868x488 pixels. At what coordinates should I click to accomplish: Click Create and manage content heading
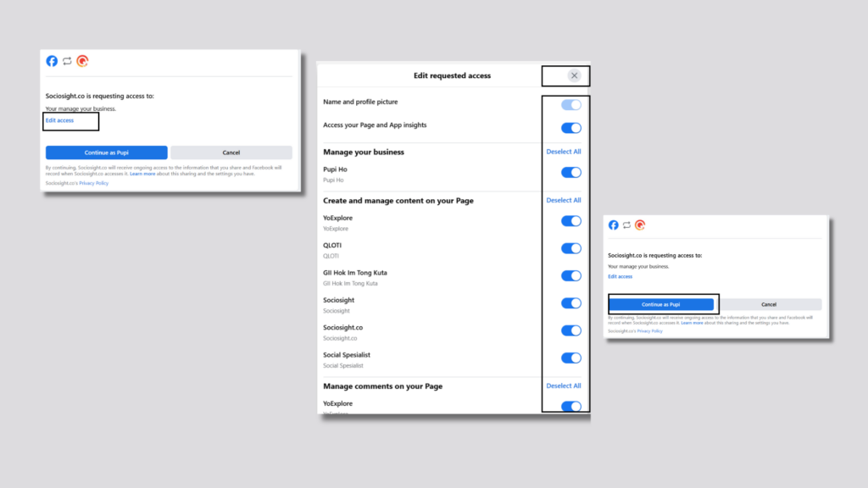click(x=398, y=200)
